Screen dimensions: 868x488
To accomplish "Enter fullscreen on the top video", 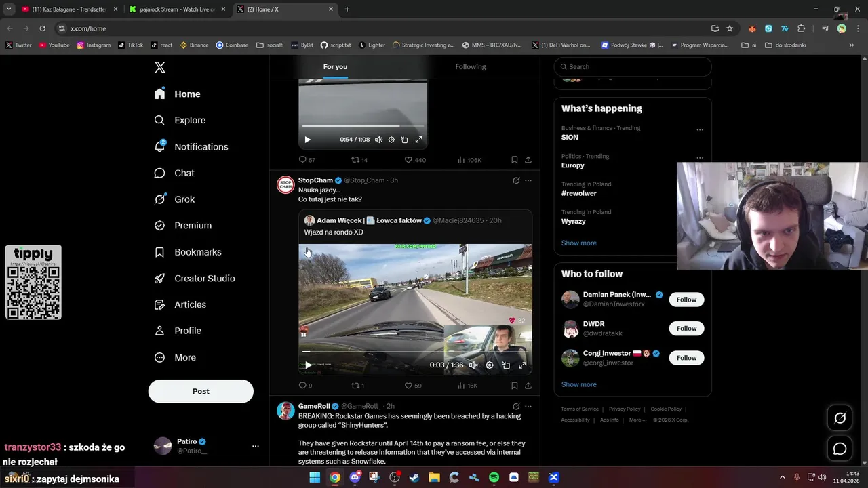I will point(418,140).
